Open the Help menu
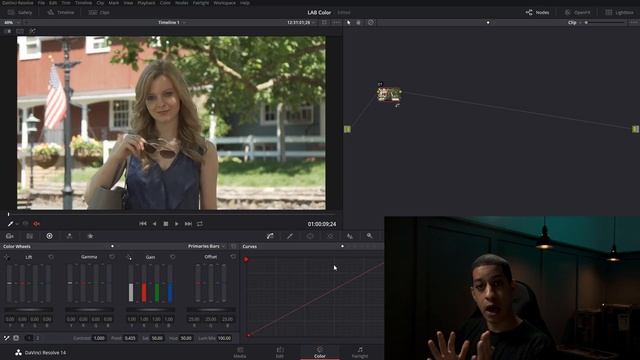 (245, 2)
